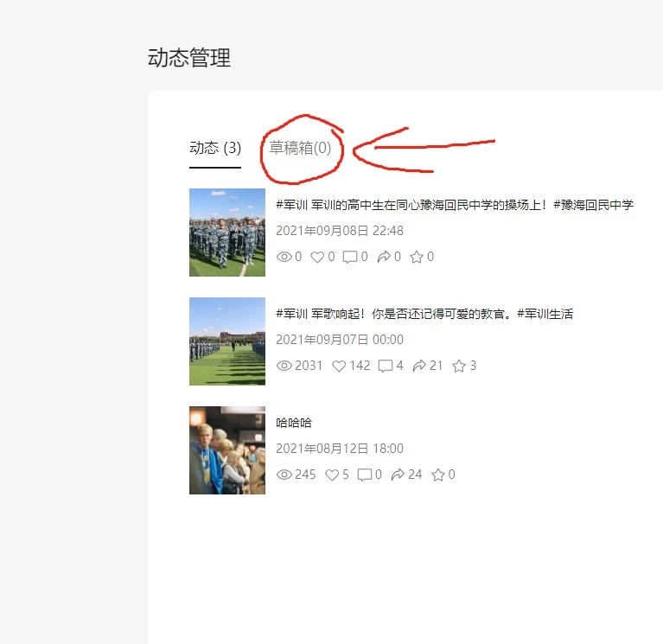Open the 草稿箱(0) drafts tab

tap(300, 148)
